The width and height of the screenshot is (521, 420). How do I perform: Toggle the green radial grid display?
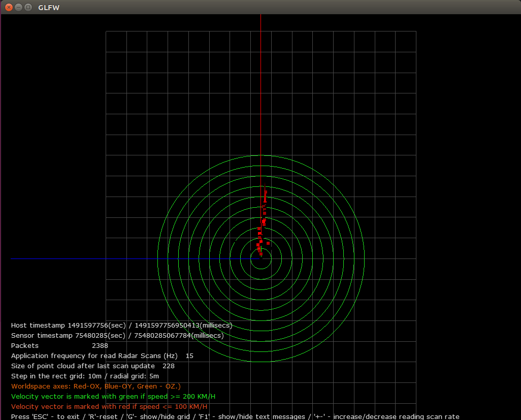pyautogui.click(x=168, y=415)
